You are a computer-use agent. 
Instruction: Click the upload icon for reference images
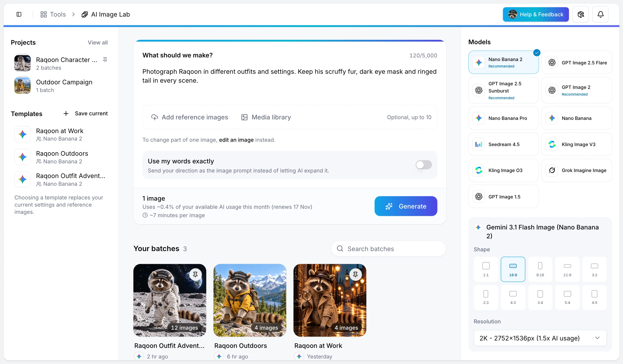tap(155, 117)
